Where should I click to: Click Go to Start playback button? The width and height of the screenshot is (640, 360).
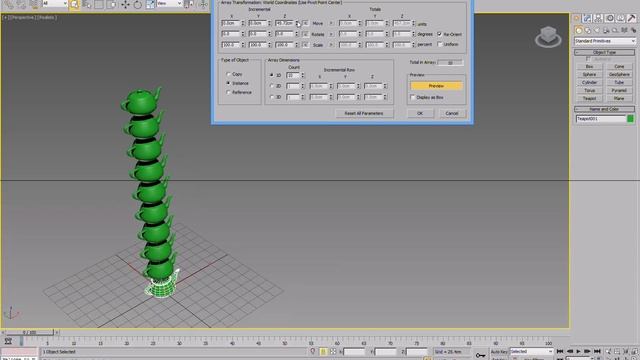click(x=560, y=351)
